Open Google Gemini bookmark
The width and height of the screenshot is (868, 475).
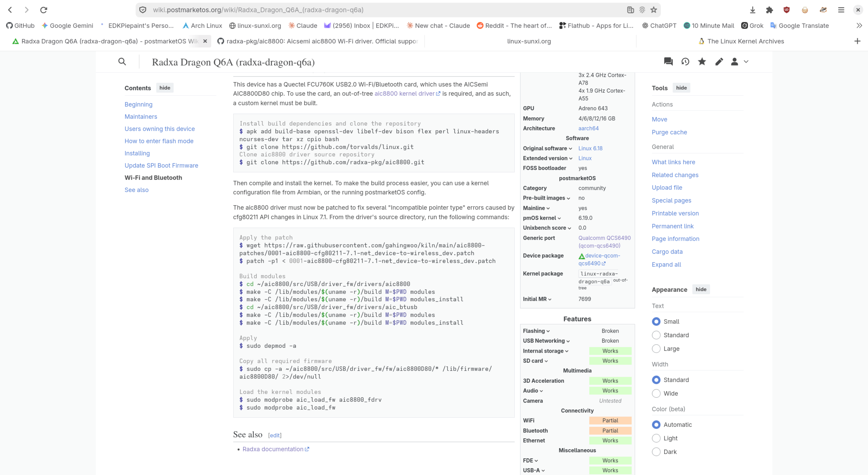pos(67,26)
